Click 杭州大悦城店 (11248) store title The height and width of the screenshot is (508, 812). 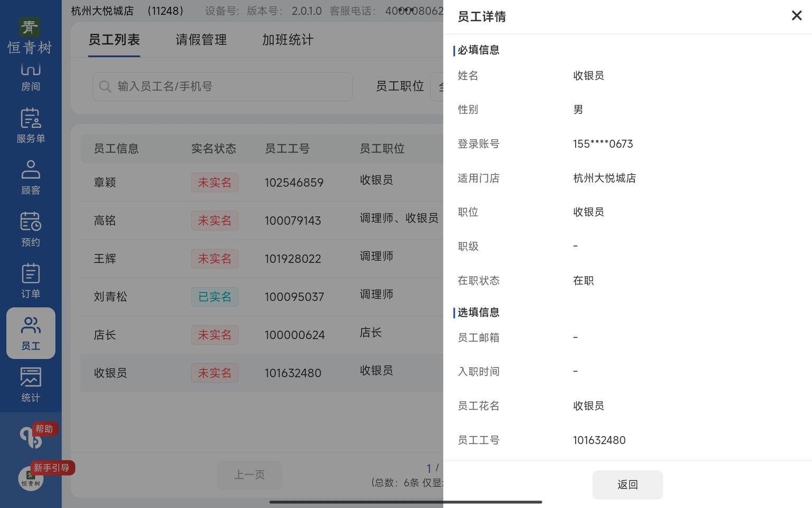coord(127,11)
